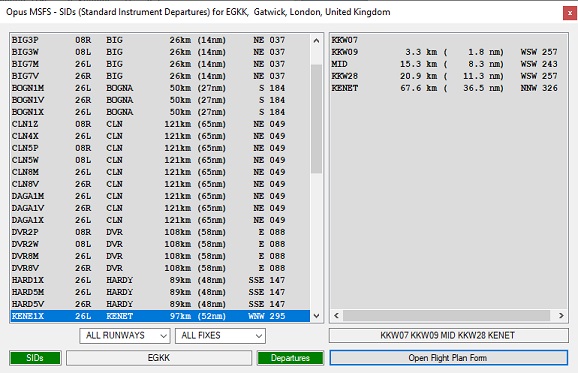Image resolution: width=578 pixels, height=373 pixels.
Task: Select the CLN8M SID row
Action: [x=160, y=172]
